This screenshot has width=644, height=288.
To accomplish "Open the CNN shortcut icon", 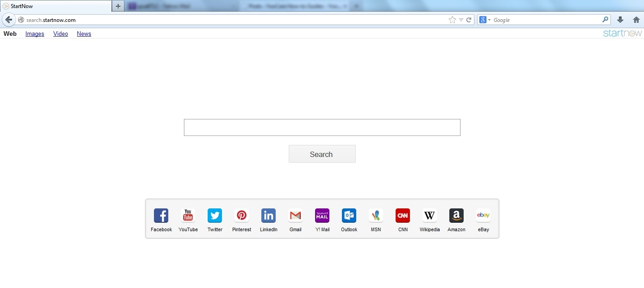I will point(403,216).
